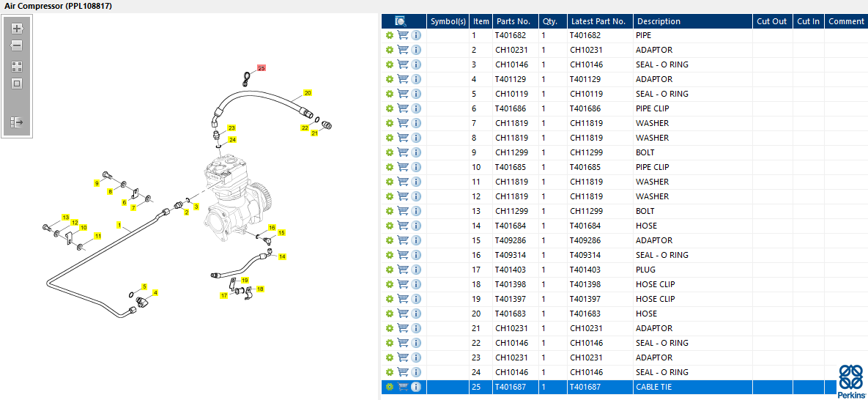Click the single-square fit view tool
Image resolution: width=868 pixels, height=400 pixels.
click(x=17, y=84)
